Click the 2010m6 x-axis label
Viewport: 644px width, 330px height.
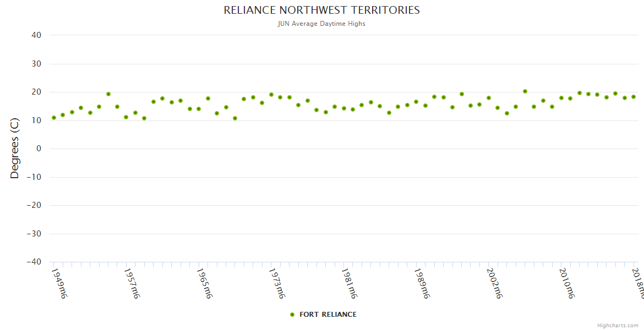tap(566, 283)
